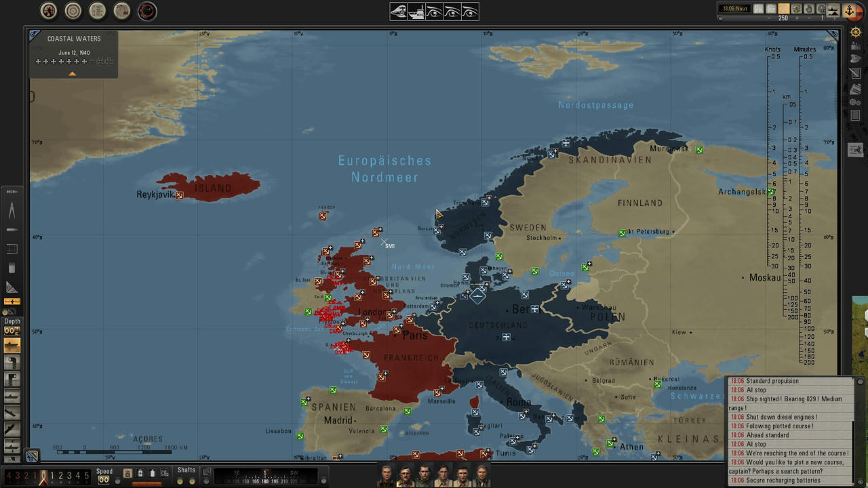The image size is (868, 488).
Task: Click the small icon at map's bottom-left corner
Action: (32, 455)
